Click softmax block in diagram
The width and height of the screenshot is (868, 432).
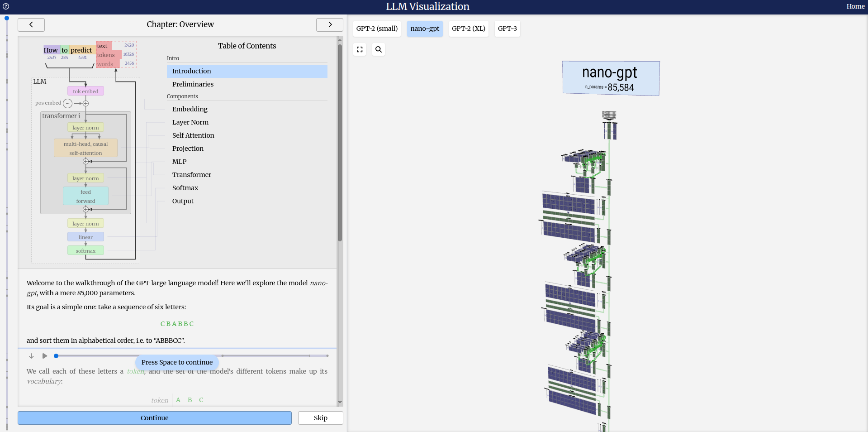click(85, 250)
